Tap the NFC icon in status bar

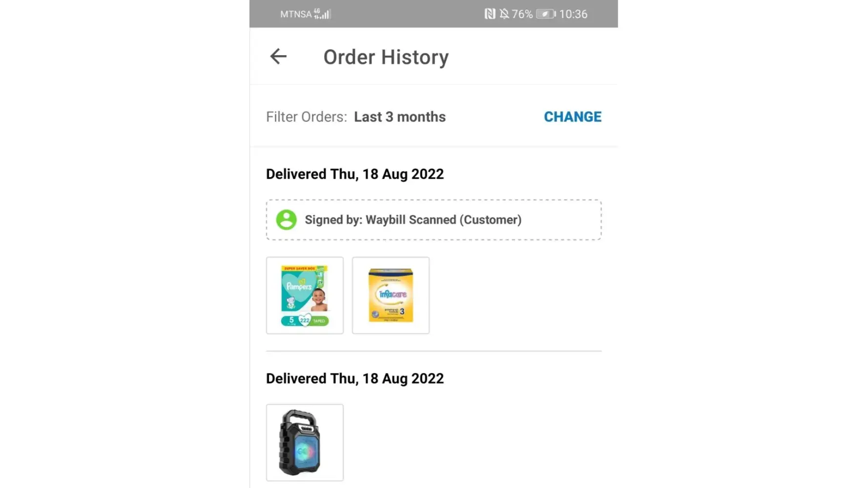point(490,14)
